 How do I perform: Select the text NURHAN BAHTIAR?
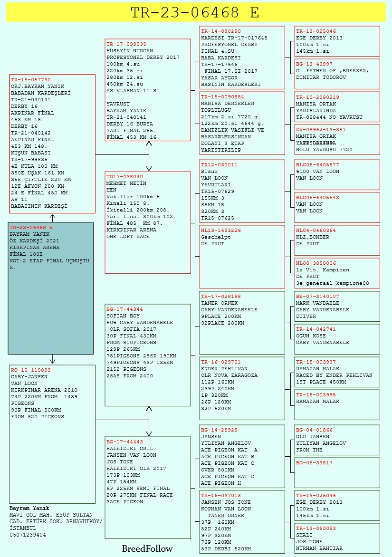319,548
